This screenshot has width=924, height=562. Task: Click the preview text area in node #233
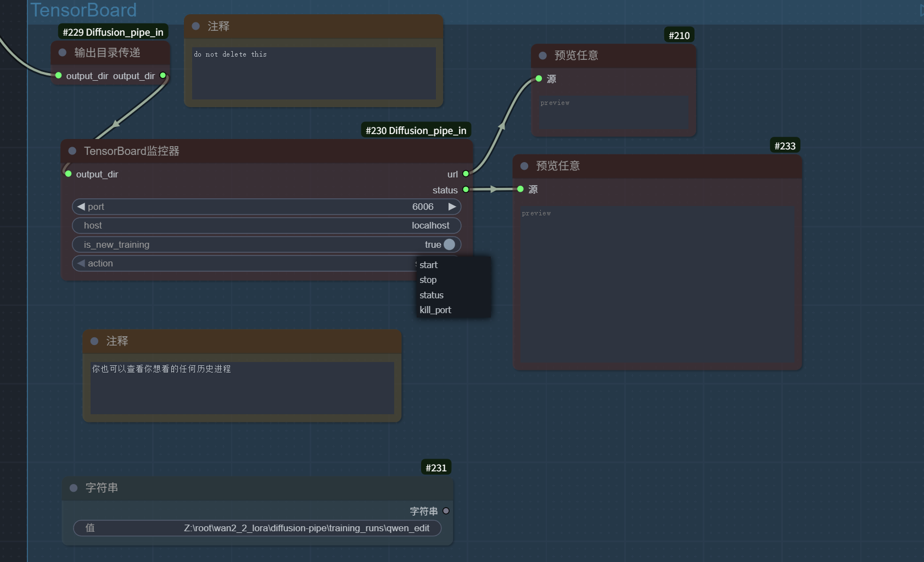click(658, 285)
